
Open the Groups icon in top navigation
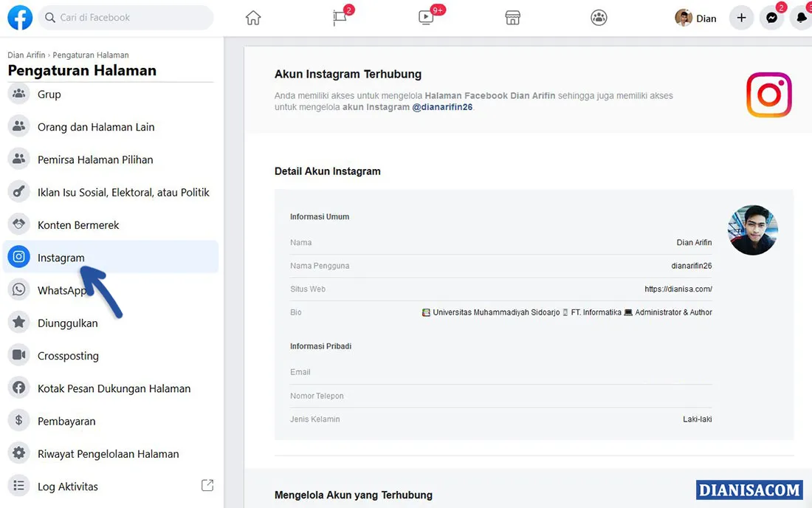click(599, 17)
